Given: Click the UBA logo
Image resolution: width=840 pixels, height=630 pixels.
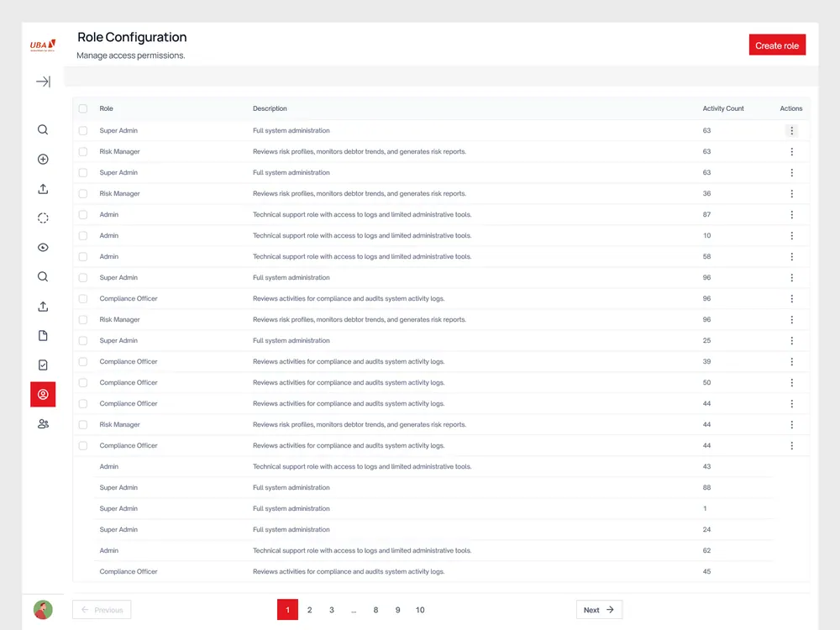Looking at the screenshot, I should point(43,45).
